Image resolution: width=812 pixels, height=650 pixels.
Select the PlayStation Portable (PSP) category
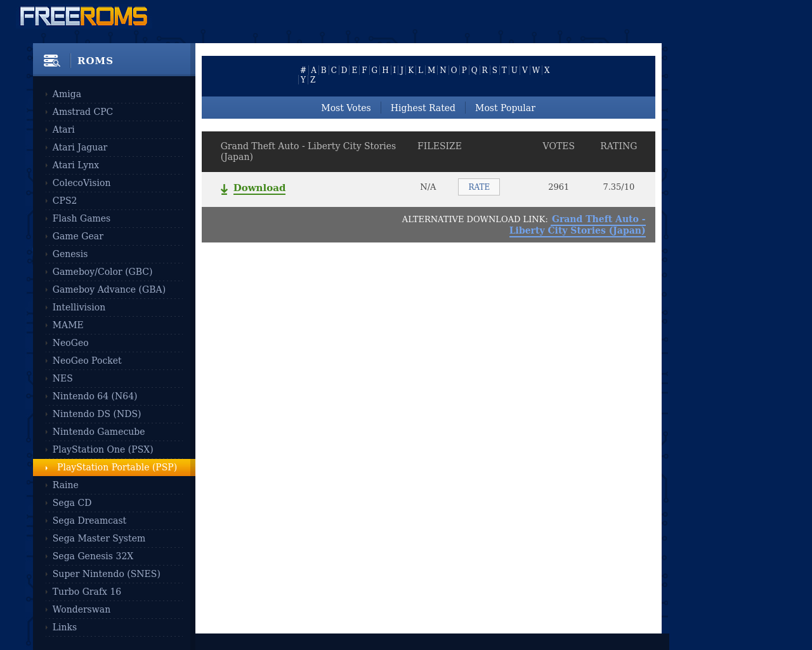pyautogui.click(x=117, y=467)
